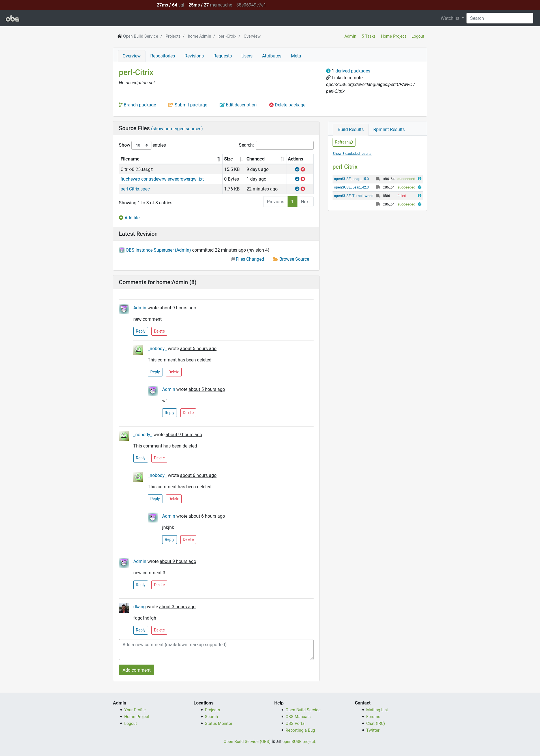Open help for the failed Tumbleweed build
The width and height of the screenshot is (540, 756).
[419, 196]
